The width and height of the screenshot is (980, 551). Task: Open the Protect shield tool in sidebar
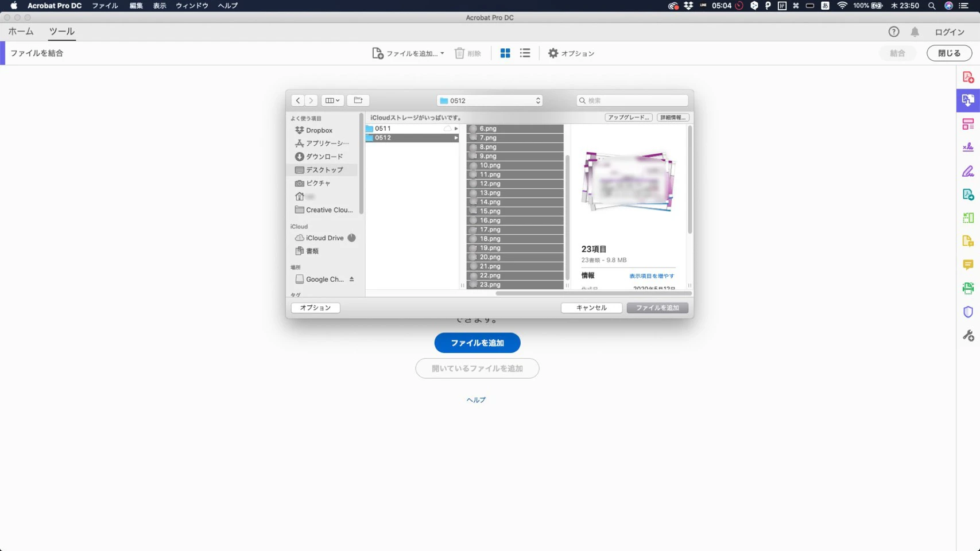click(x=968, y=312)
